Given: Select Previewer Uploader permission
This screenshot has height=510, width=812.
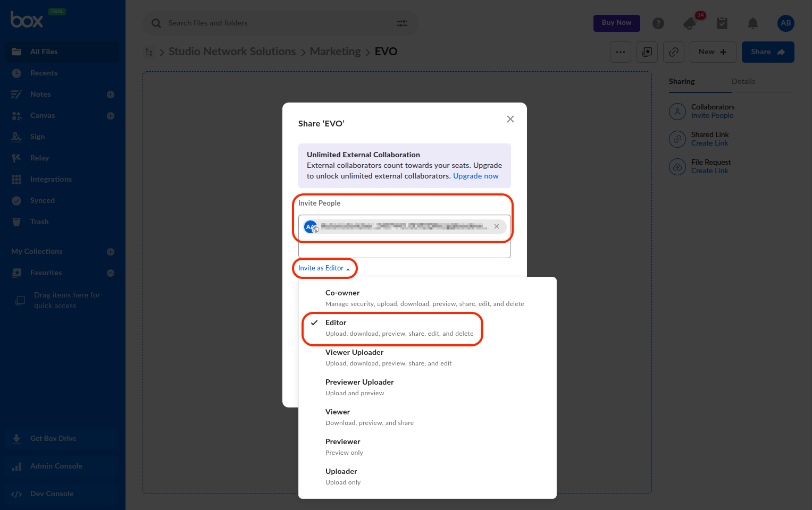Looking at the screenshot, I should click(x=428, y=387).
